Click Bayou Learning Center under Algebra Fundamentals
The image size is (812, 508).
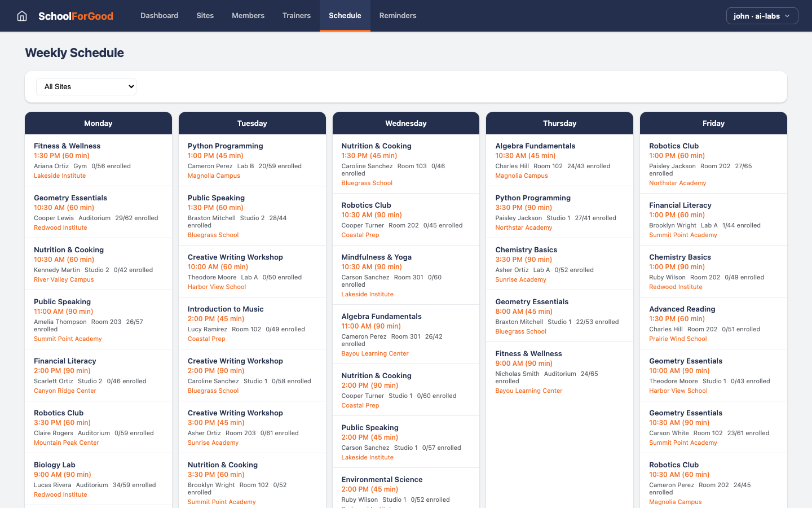(x=375, y=353)
